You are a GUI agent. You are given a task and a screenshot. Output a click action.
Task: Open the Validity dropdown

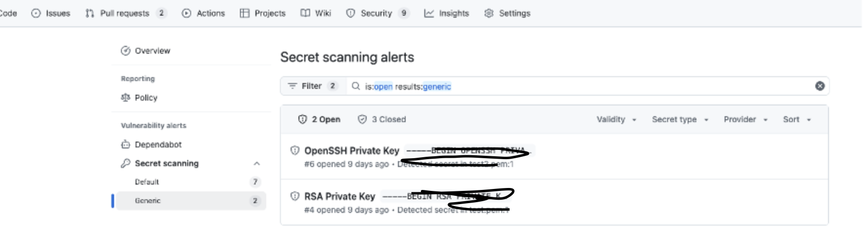point(616,119)
